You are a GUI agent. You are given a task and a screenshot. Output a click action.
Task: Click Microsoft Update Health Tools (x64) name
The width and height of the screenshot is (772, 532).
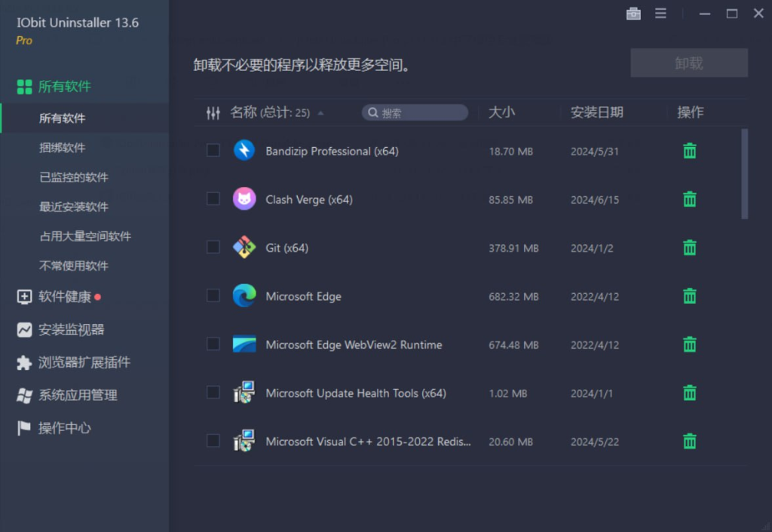coord(356,393)
